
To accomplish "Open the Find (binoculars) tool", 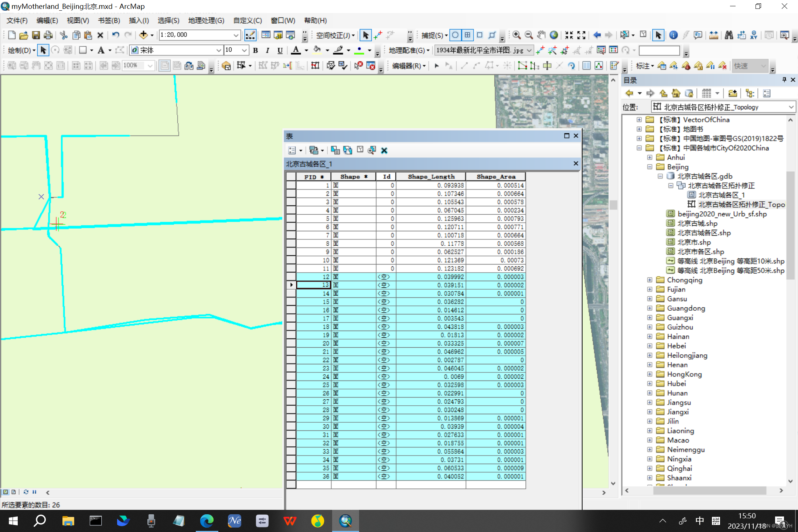I will (729, 35).
